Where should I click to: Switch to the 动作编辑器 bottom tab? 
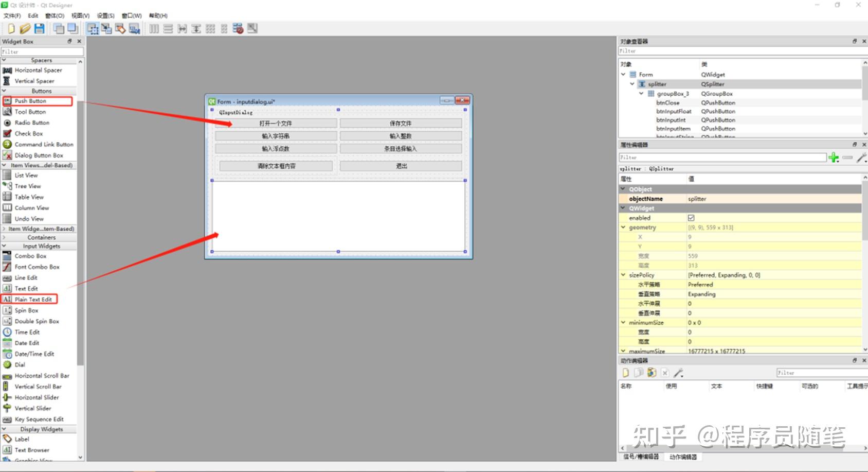683,457
